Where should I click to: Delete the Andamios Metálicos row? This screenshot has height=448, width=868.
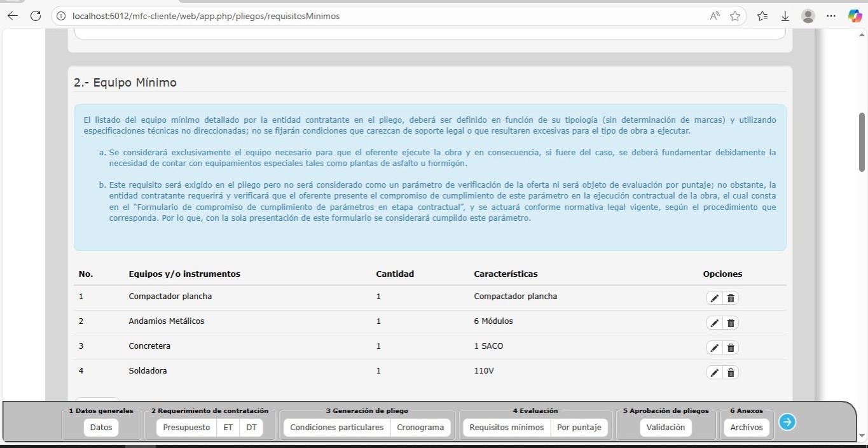731,323
